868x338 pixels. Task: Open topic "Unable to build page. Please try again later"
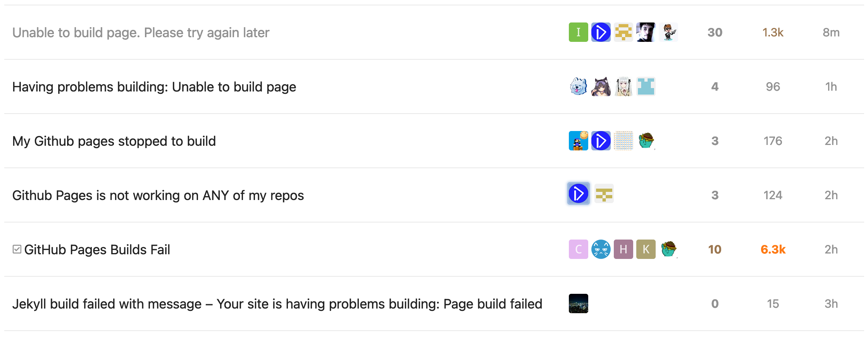coord(141,33)
